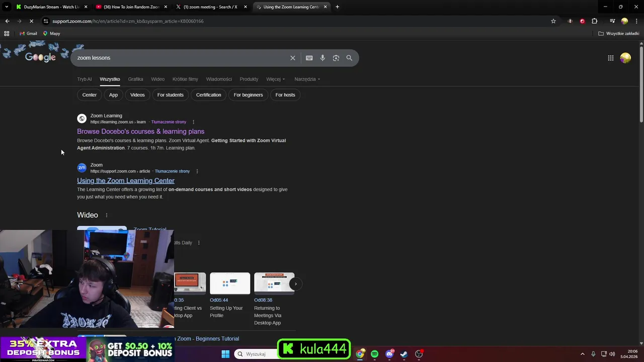The image size is (644, 362).
Task: Open the media controls music-note icon
Action: (612, 21)
